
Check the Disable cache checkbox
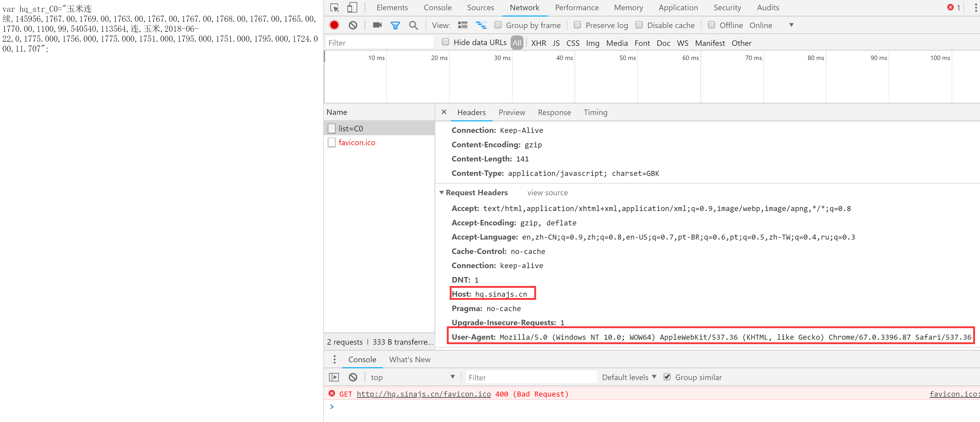coord(639,25)
